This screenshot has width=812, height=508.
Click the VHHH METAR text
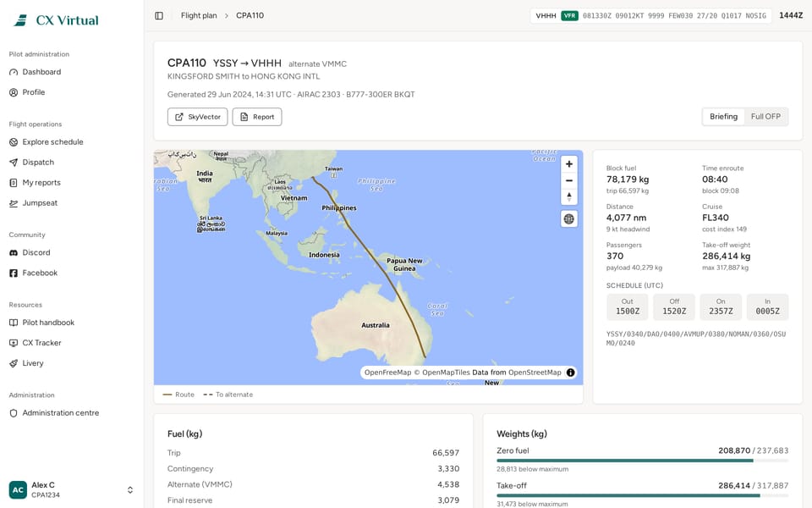674,15
